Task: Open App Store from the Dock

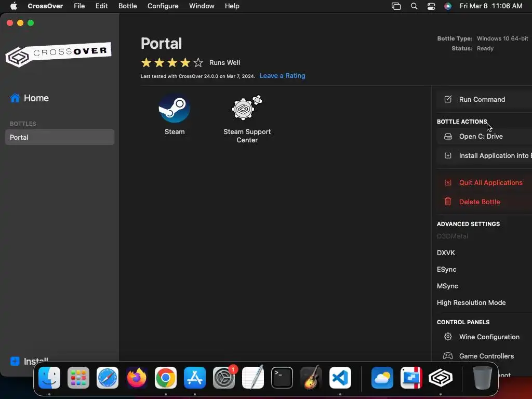Action: point(195,378)
